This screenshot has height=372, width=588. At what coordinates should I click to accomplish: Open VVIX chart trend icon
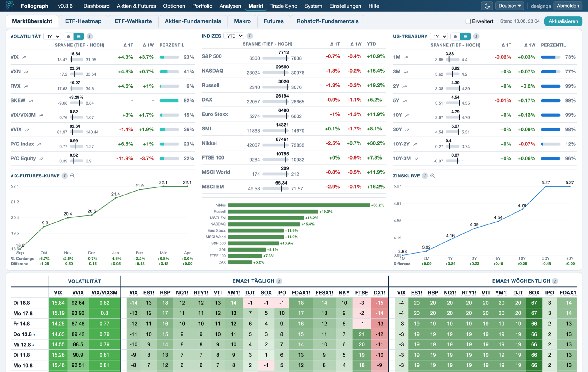tap(27, 130)
